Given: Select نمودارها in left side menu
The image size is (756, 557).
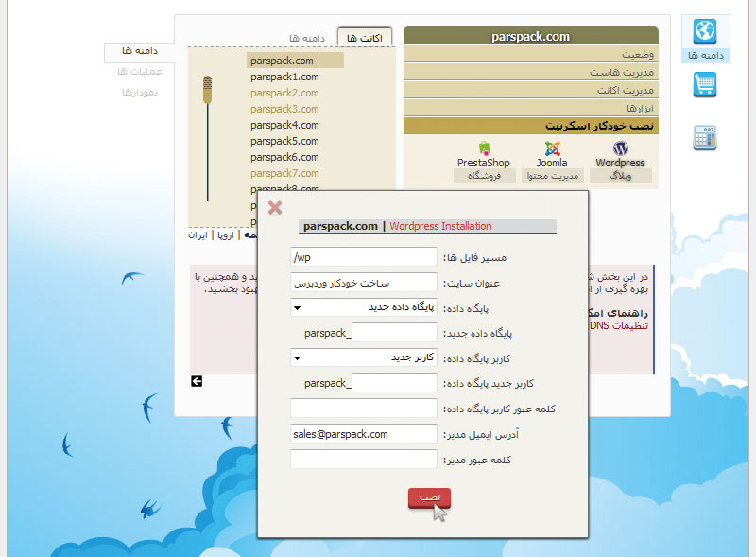Looking at the screenshot, I should pos(140,92).
